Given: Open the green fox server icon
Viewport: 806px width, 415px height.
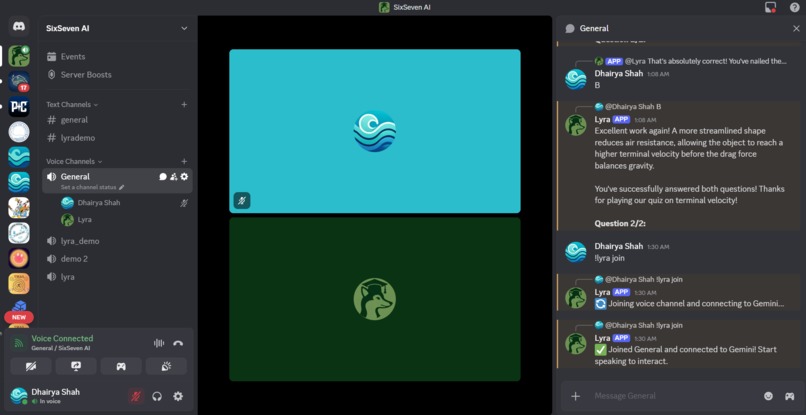Looking at the screenshot, I should (x=19, y=56).
